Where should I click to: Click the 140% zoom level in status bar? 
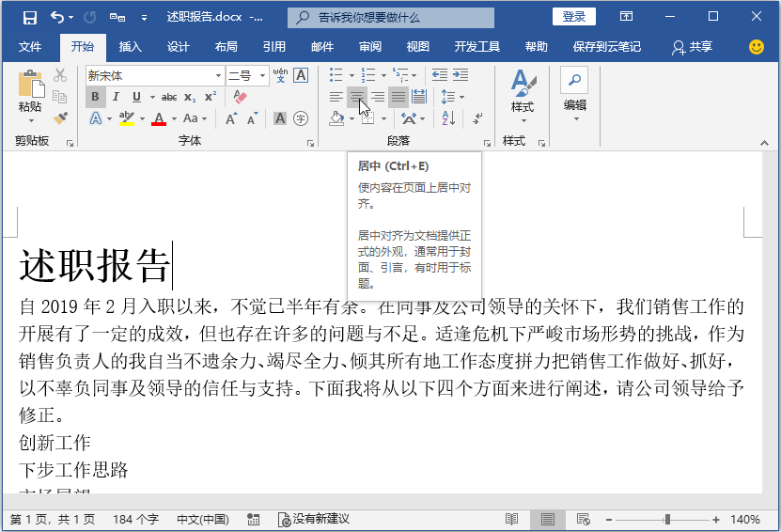click(x=745, y=520)
